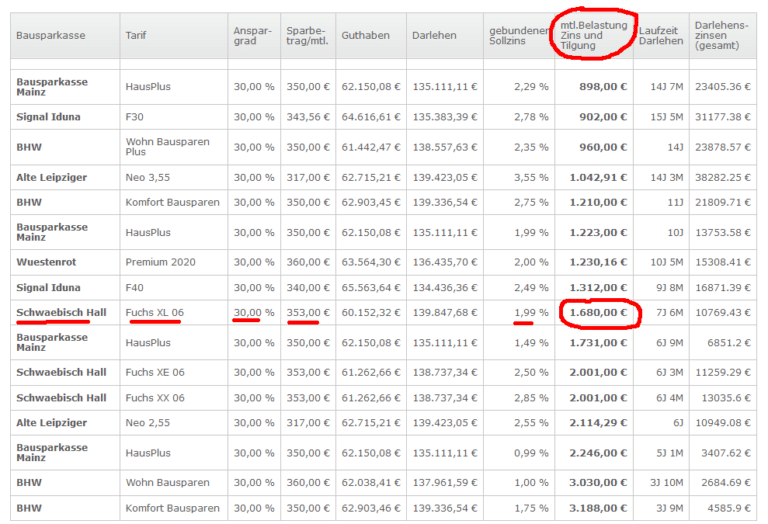Select the 38282.25 € total interest cell
The height and width of the screenshot is (524, 768).
click(722, 177)
